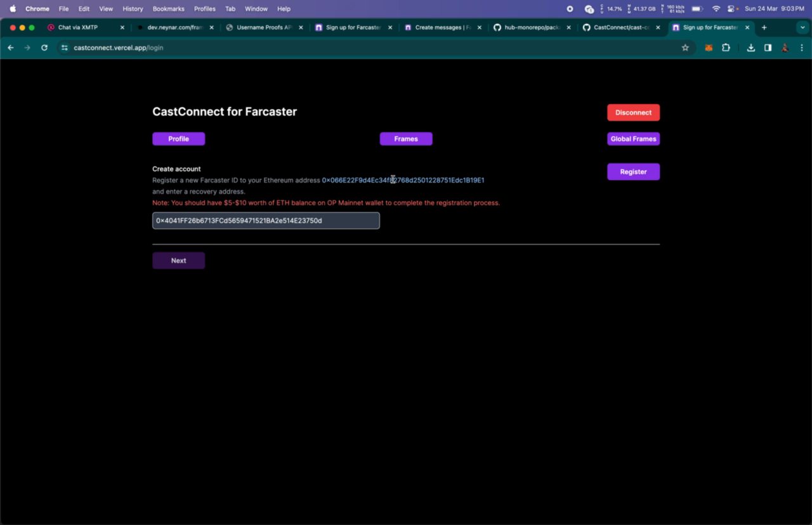The width and height of the screenshot is (812, 525).
Task: Click the red ETH balance note text
Action: click(326, 203)
